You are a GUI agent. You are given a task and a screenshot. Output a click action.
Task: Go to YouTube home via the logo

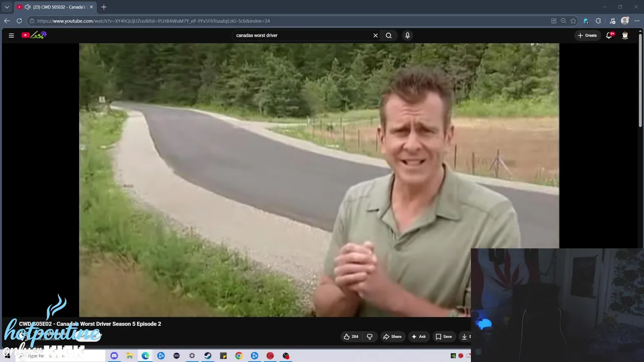(34, 35)
